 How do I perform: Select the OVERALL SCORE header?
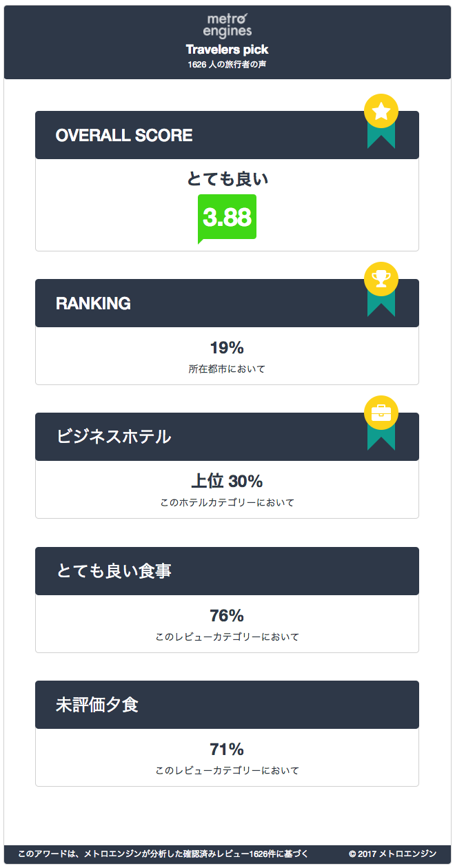click(124, 136)
